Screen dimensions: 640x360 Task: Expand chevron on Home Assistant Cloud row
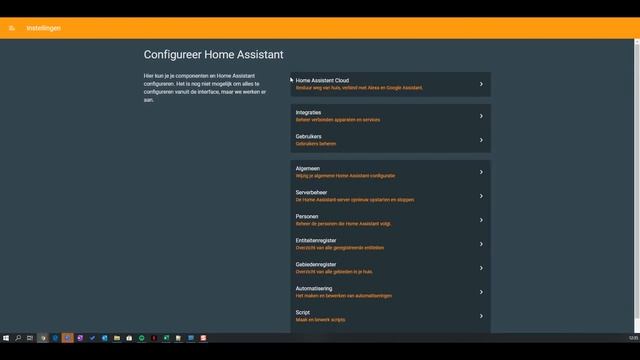[481, 84]
